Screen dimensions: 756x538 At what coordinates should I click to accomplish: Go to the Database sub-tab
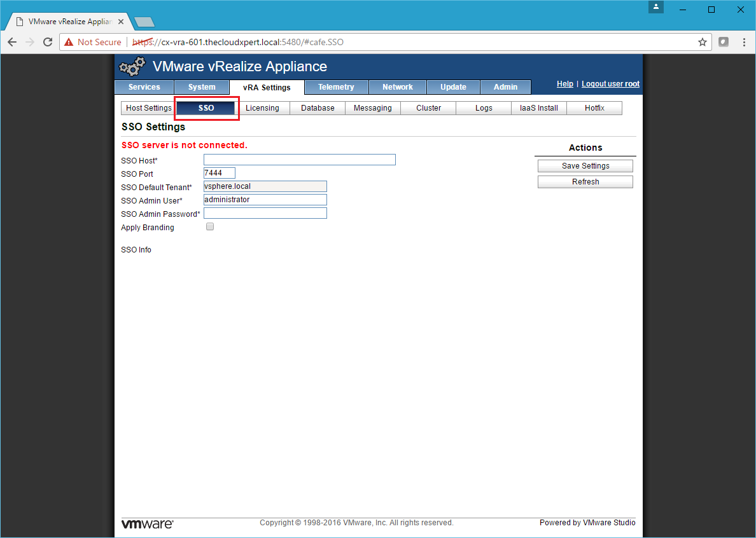318,108
